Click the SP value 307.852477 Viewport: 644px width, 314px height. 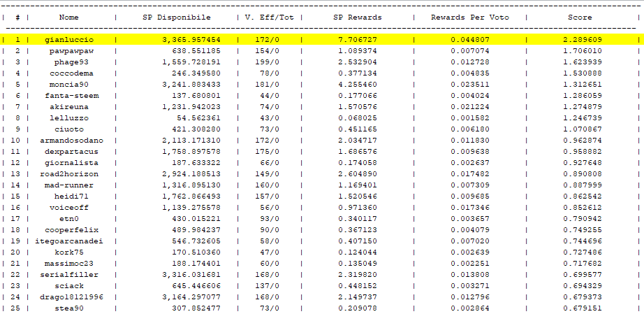click(196, 308)
